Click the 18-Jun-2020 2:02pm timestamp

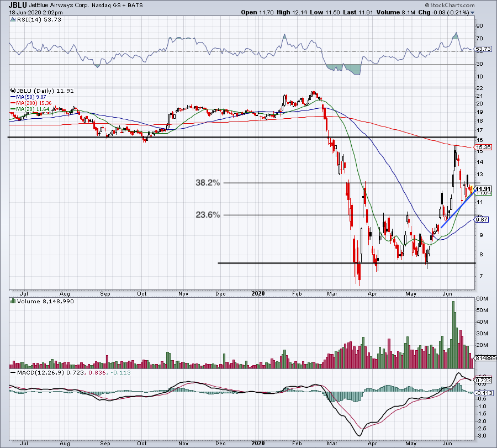pos(36,13)
